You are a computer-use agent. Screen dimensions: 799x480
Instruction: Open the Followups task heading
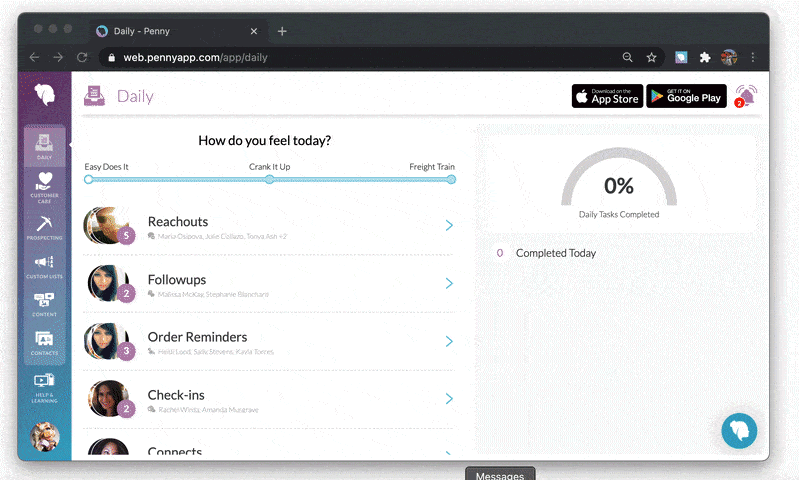(x=177, y=280)
